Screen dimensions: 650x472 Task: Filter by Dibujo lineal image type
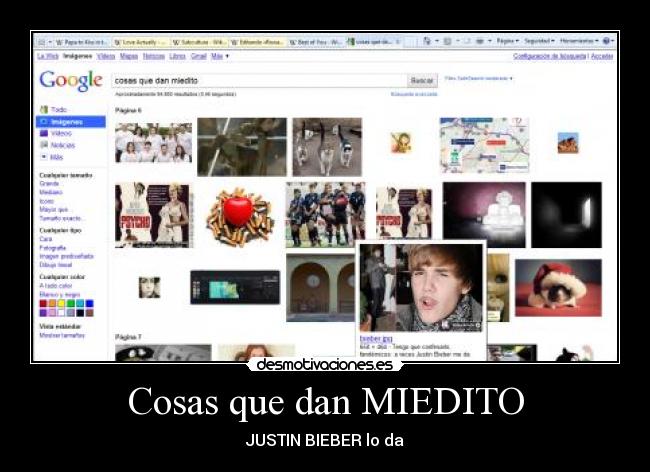[x=56, y=265]
